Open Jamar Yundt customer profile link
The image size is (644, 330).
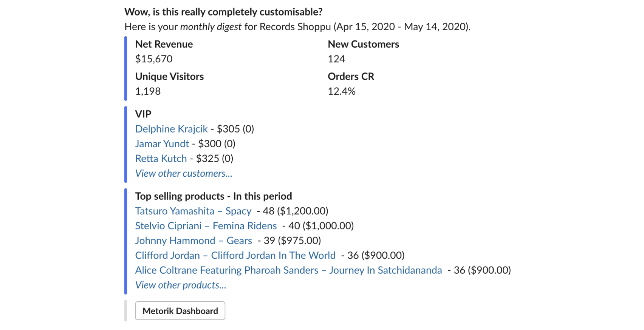[x=162, y=144]
